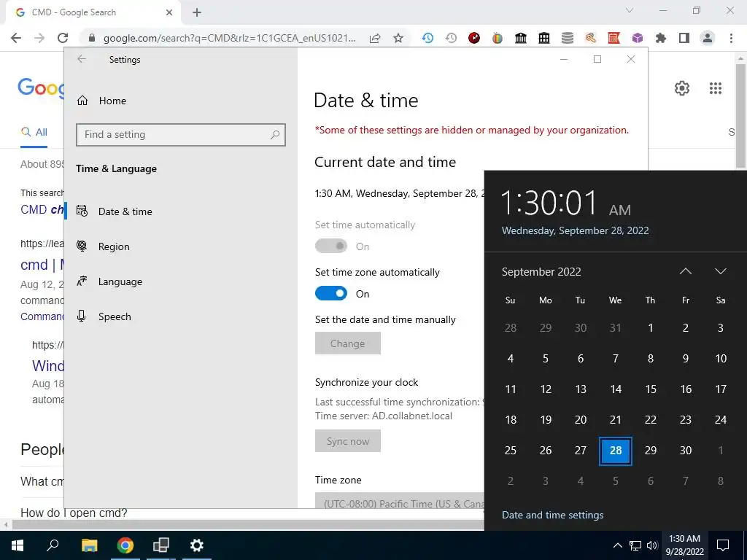The image size is (747, 560).
Task: Focus the Find a setting search box
Action: coord(181,135)
